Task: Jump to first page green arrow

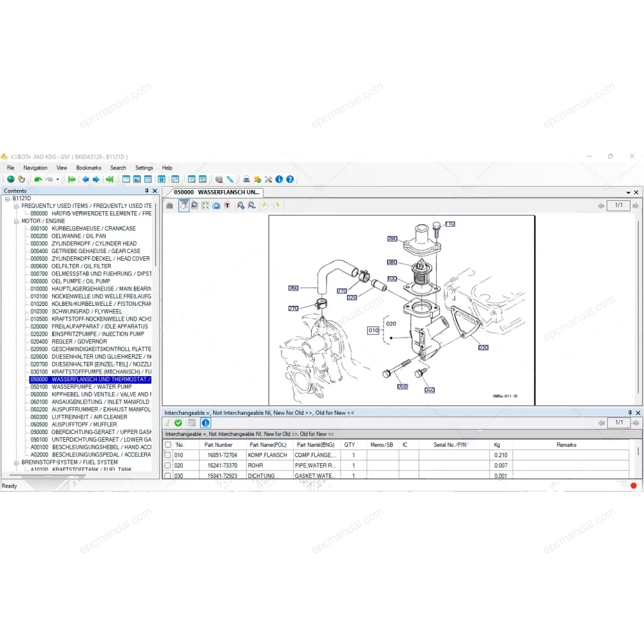Action: (x=72, y=179)
